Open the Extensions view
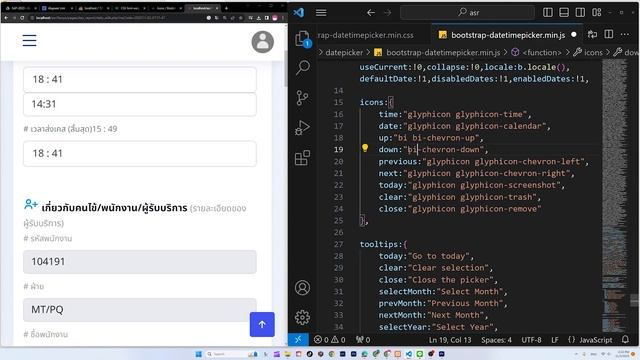Image resolution: width=640 pixels, height=360 pixels. [x=302, y=158]
